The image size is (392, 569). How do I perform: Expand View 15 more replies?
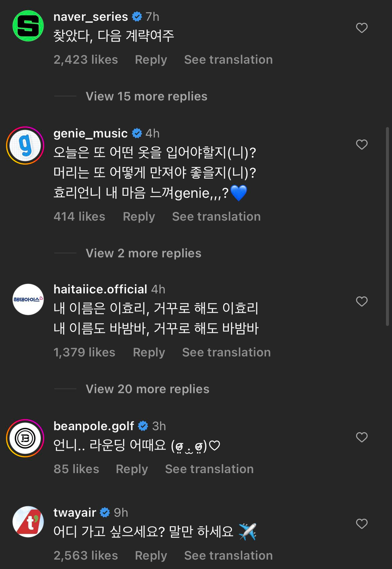[x=146, y=97]
